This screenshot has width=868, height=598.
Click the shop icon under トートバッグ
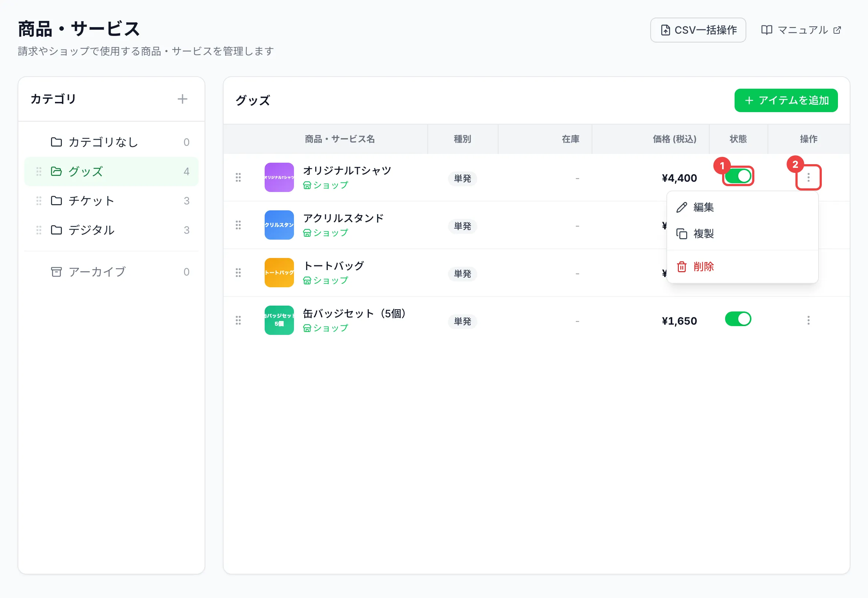307,281
